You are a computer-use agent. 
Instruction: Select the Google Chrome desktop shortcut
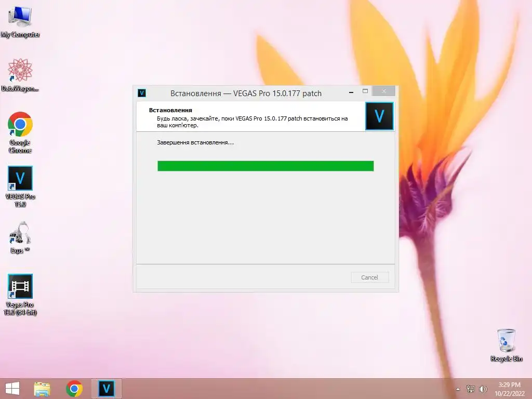click(x=20, y=132)
